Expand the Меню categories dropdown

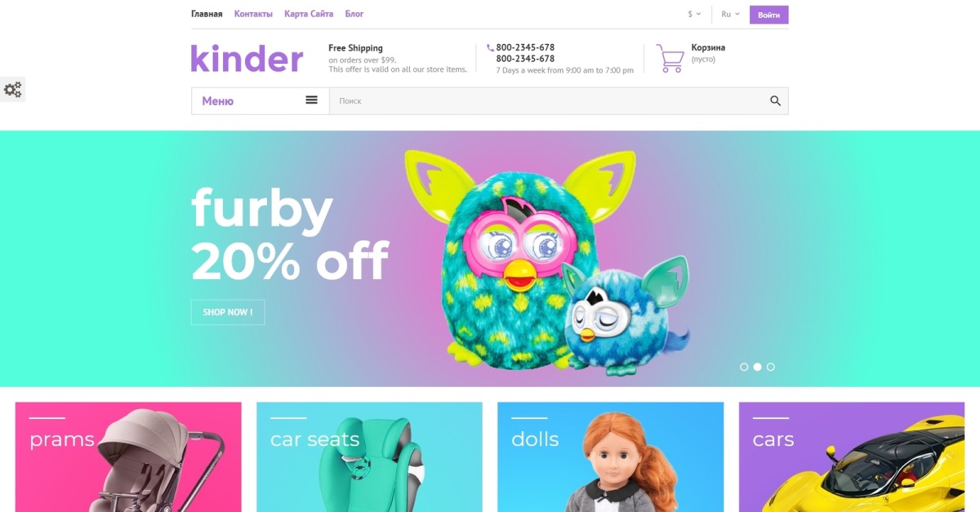261,101
